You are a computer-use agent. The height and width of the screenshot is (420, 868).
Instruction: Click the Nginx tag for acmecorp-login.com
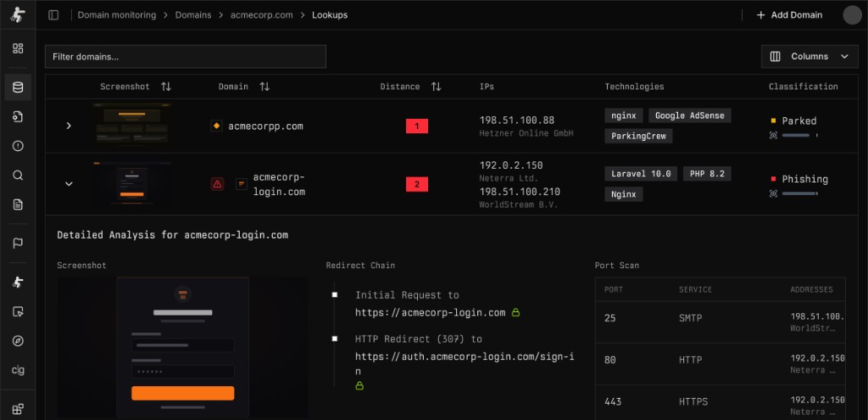point(624,194)
